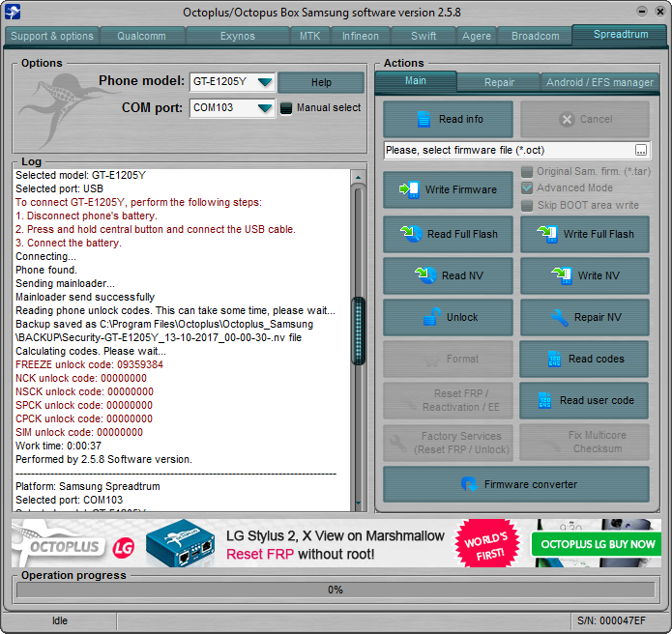Switch to the Exynos tab
The height and width of the screenshot is (634, 672).
[238, 36]
